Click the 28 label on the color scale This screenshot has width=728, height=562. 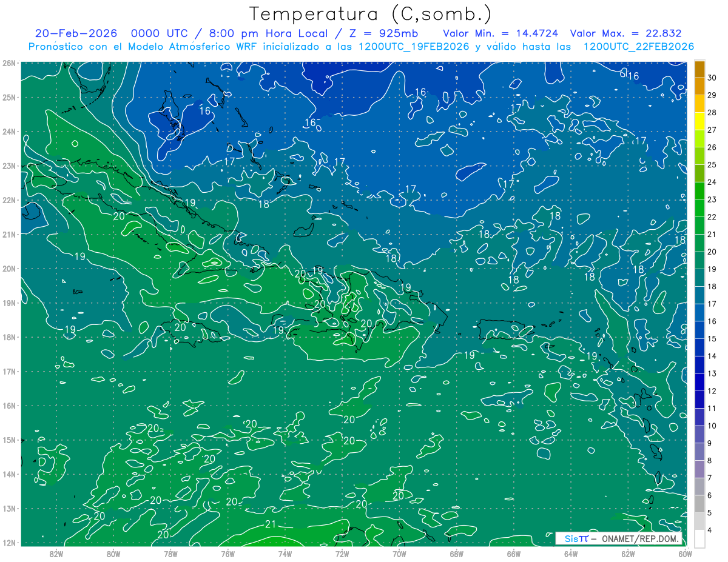[712, 112]
